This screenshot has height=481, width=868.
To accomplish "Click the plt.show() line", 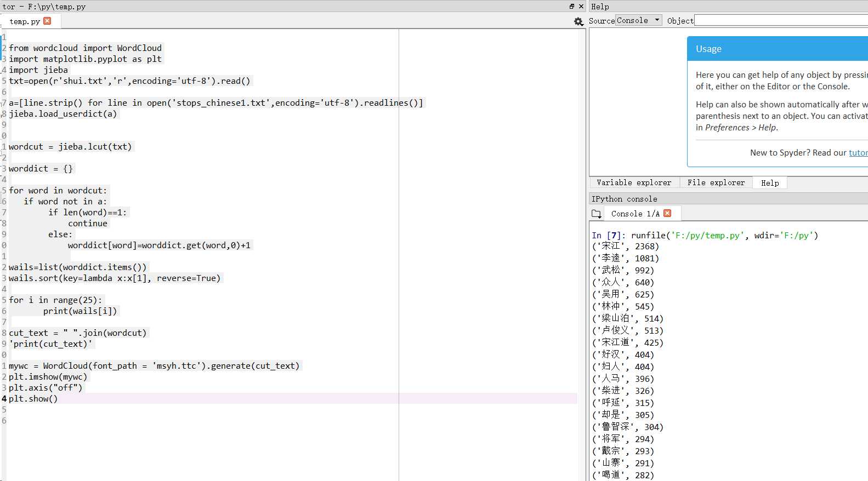I will point(33,399).
